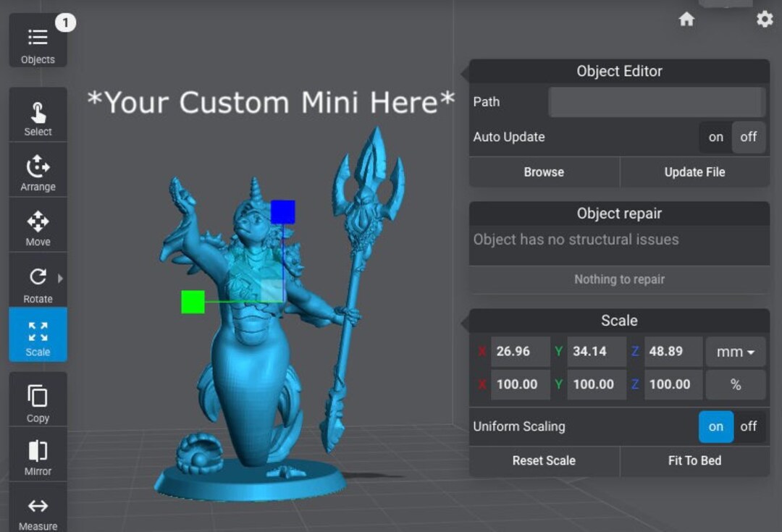The width and height of the screenshot is (782, 532).
Task: Select the Scale tool
Action: 38,334
